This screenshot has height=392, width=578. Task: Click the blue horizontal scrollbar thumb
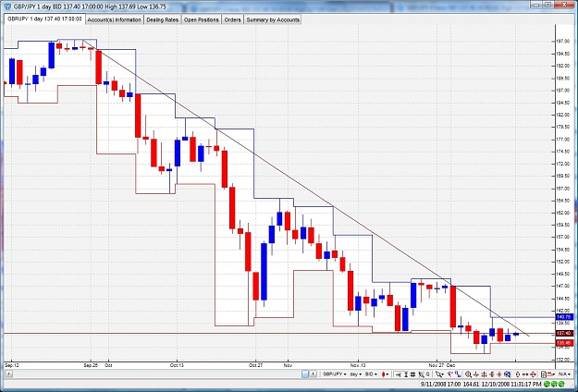[305, 374]
